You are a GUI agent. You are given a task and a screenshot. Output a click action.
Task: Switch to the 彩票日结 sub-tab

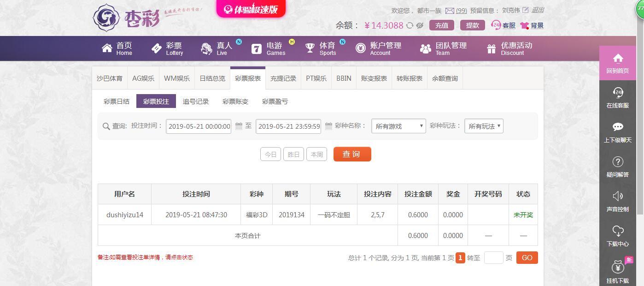(117, 101)
